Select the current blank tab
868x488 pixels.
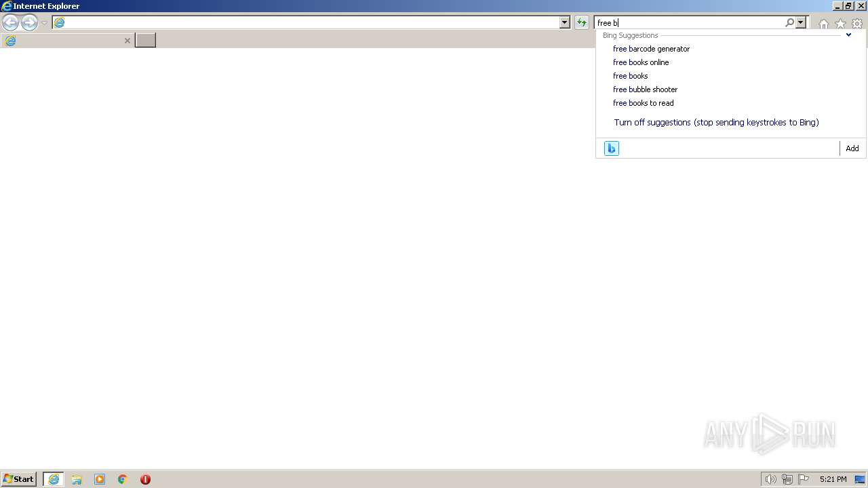[66, 41]
